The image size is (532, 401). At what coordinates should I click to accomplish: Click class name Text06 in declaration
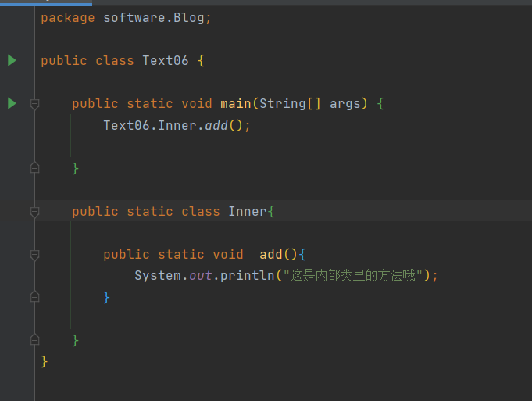166,61
